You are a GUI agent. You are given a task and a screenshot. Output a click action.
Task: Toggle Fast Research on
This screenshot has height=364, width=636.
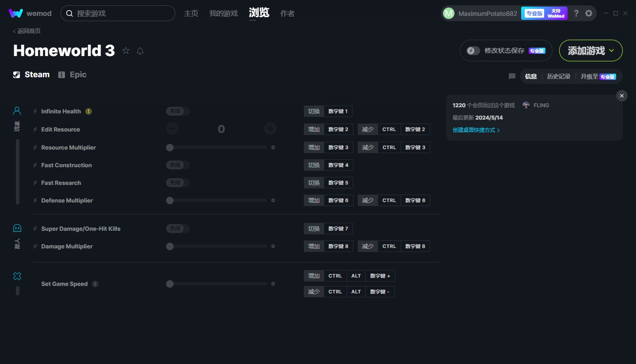pos(178,183)
